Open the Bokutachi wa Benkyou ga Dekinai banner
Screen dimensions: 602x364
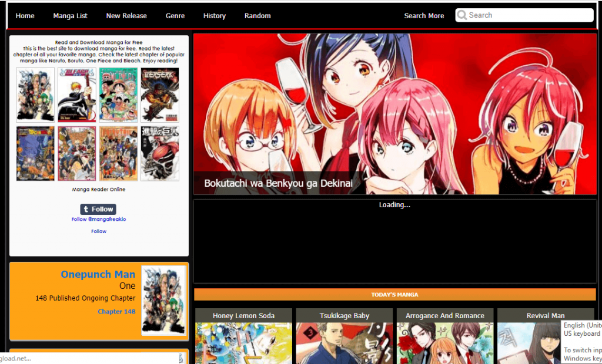click(x=394, y=114)
